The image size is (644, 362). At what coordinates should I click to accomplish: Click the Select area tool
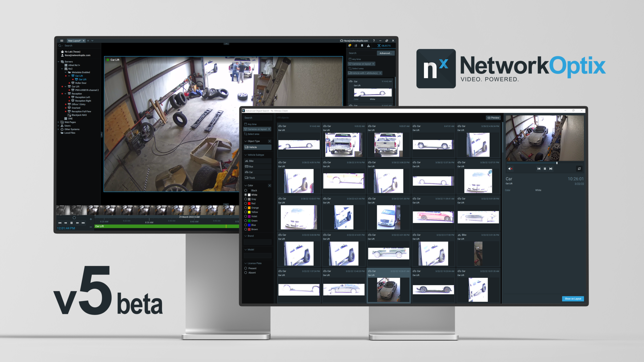[252, 134]
